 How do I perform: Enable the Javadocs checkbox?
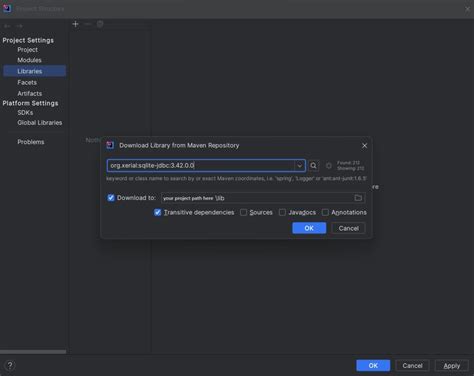coord(282,212)
